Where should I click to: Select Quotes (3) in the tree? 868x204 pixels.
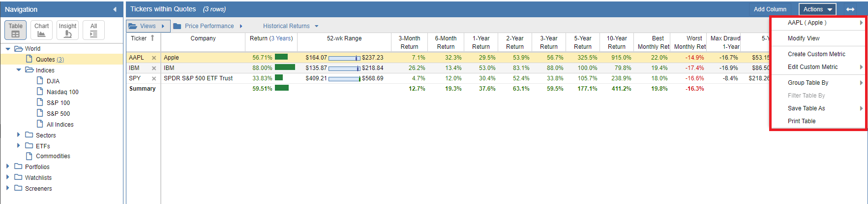coord(50,60)
